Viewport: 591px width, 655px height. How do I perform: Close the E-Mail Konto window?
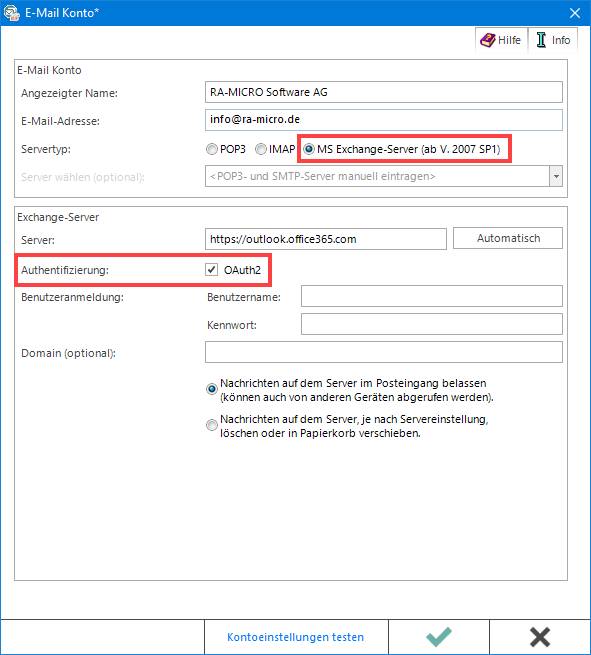coord(575,13)
